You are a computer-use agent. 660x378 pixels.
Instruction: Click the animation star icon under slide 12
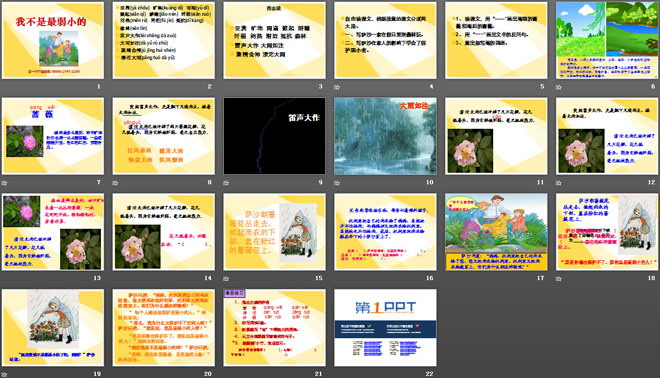pyautogui.click(x=559, y=183)
